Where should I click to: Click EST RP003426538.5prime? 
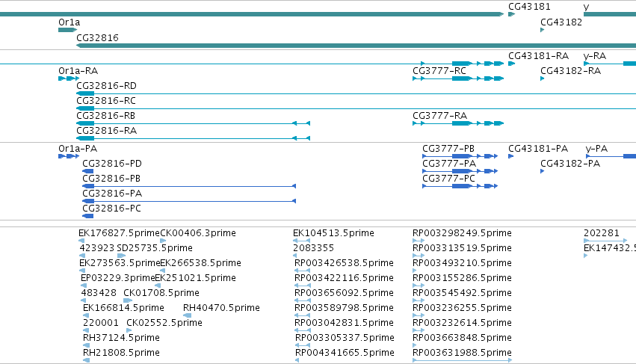tap(344, 263)
